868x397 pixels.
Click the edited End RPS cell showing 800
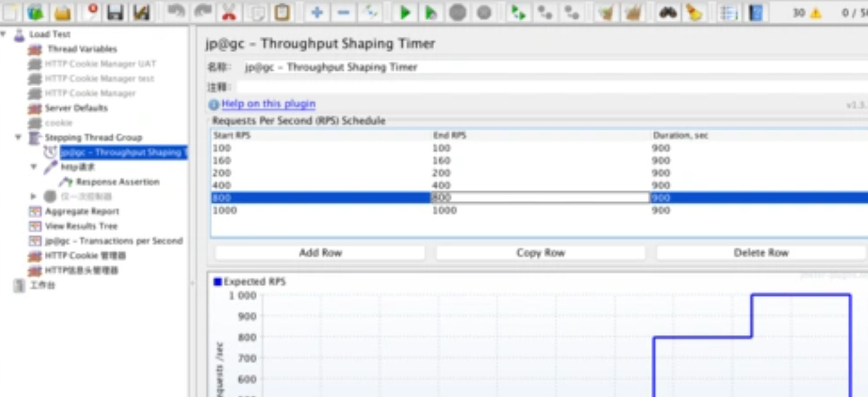tap(540, 198)
